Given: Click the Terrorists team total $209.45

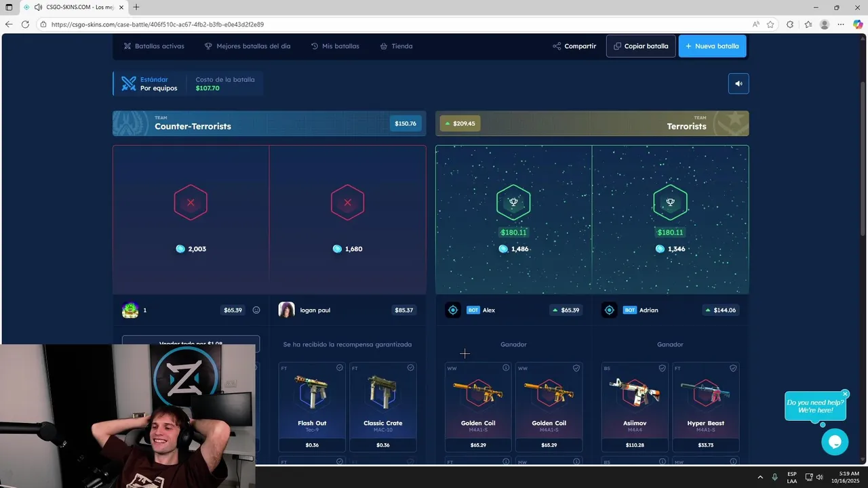Looking at the screenshot, I should point(460,123).
